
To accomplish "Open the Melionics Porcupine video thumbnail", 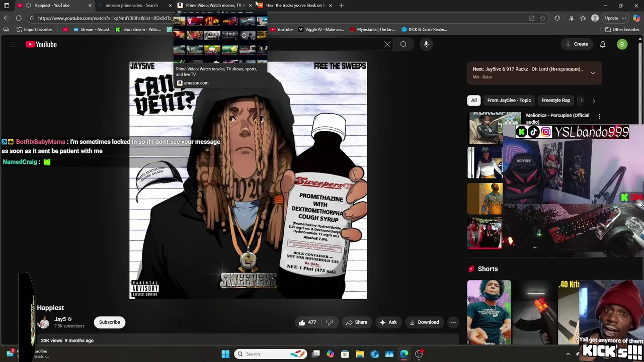I will [494, 128].
